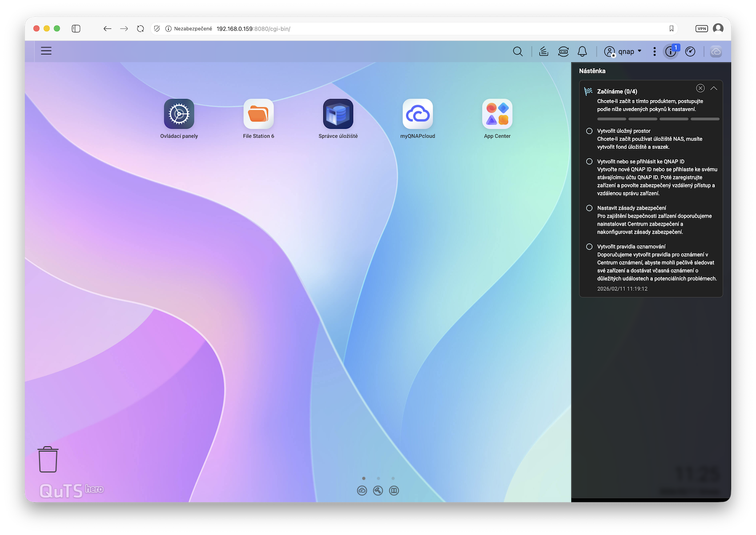
Task: Expand the qnap user dropdown
Action: pos(623,52)
